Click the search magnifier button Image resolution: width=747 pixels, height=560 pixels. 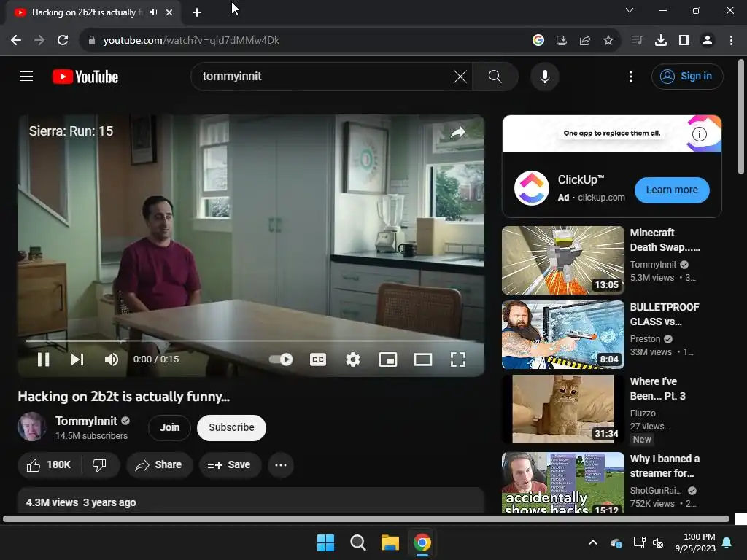495,76
